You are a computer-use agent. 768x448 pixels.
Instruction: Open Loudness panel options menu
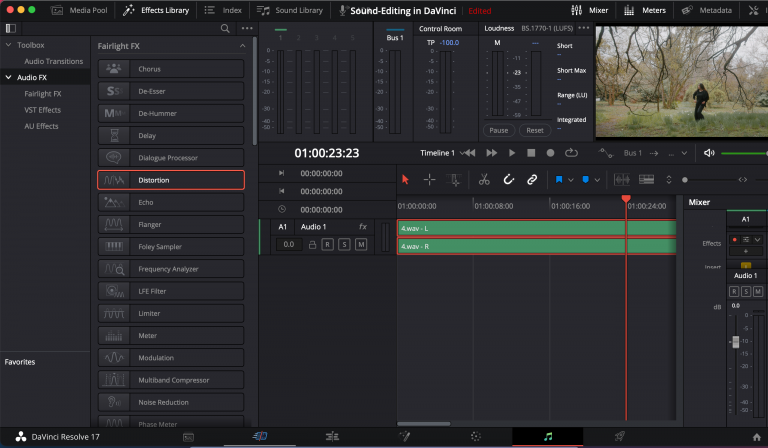point(584,28)
